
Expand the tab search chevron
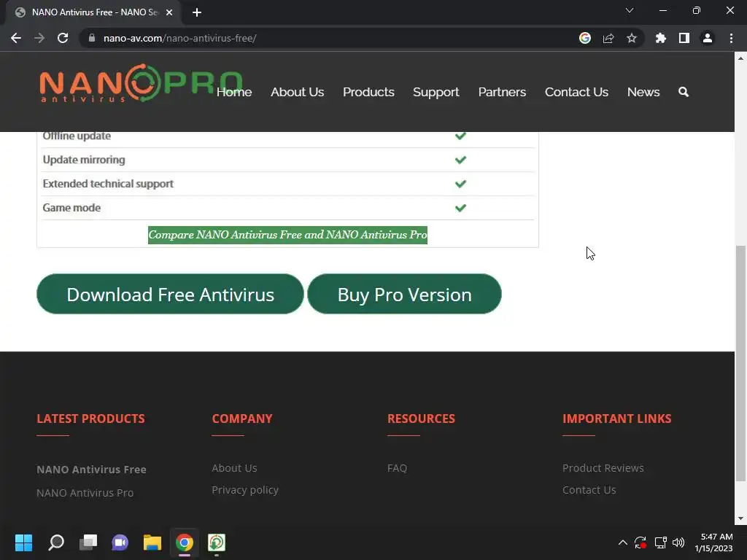[x=630, y=10]
